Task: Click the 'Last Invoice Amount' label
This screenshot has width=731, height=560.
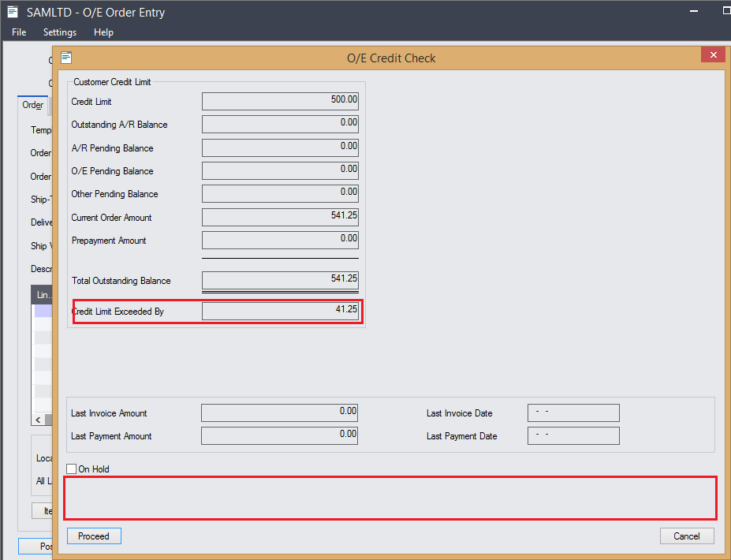Action: [x=109, y=413]
